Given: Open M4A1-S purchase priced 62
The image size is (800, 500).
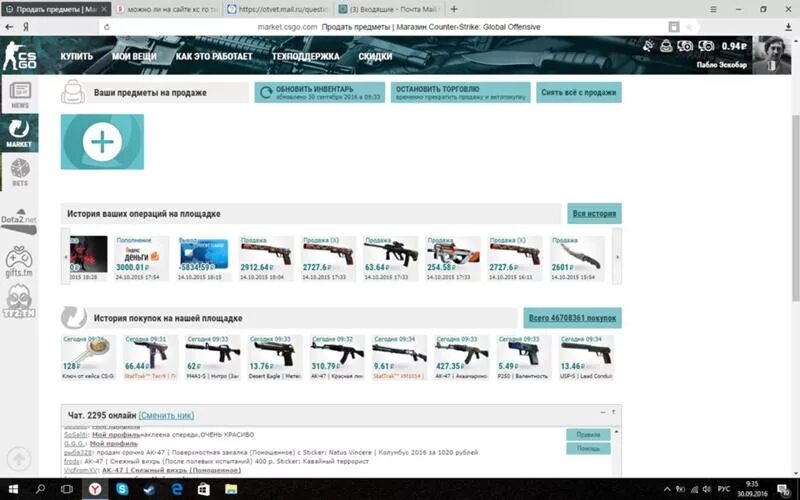Looking at the screenshot, I should 213,357.
